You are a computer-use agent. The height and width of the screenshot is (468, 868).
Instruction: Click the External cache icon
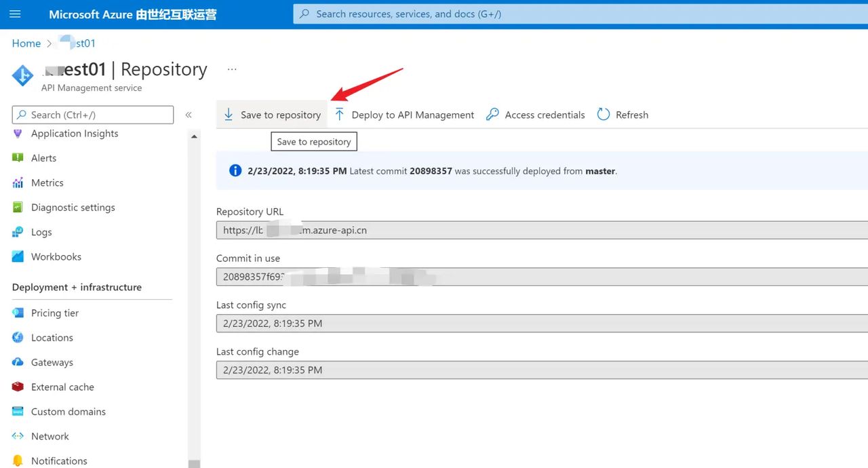[18, 387]
